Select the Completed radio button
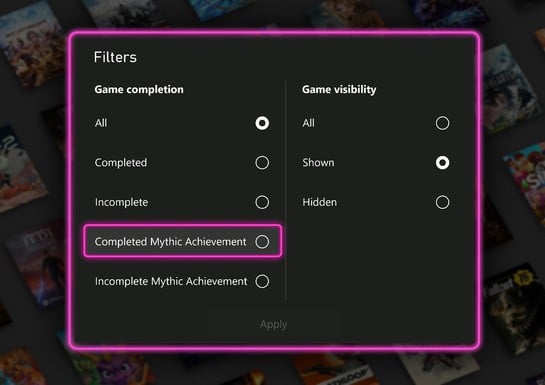 (x=262, y=163)
